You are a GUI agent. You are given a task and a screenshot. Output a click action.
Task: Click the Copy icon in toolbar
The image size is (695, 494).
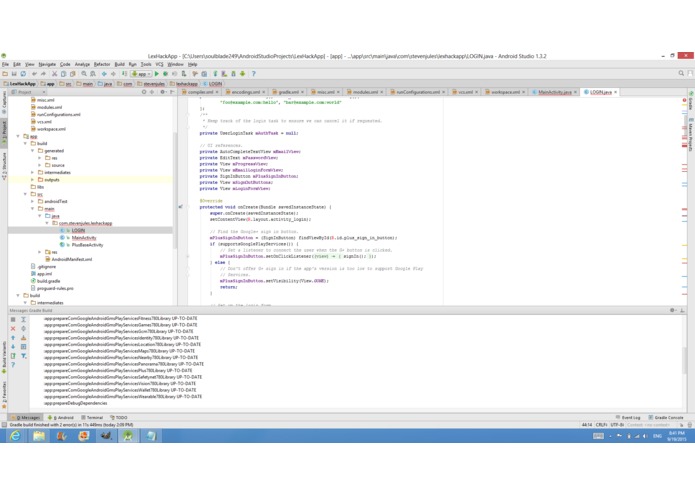click(x=63, y=74)
